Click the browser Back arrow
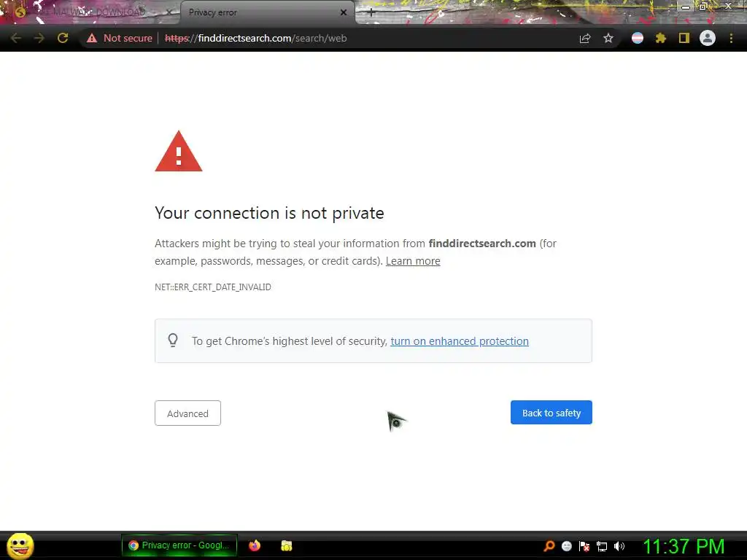747x560 pixels. [16, 38]
